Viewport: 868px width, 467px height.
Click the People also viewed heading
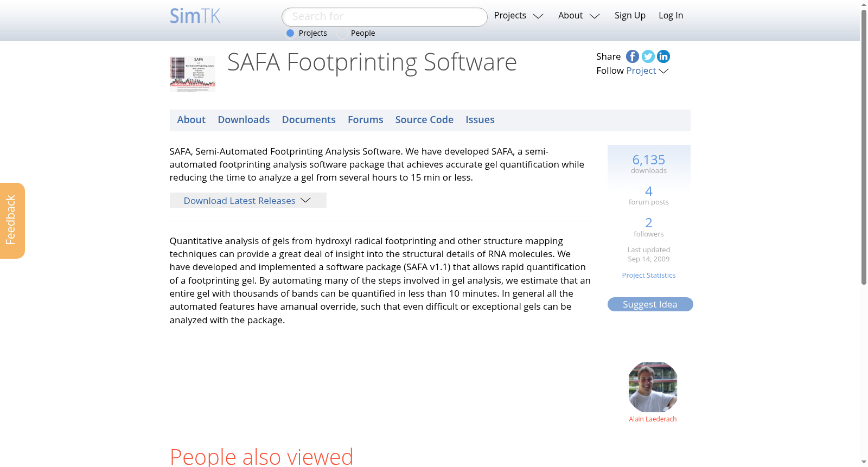(261, 457)
